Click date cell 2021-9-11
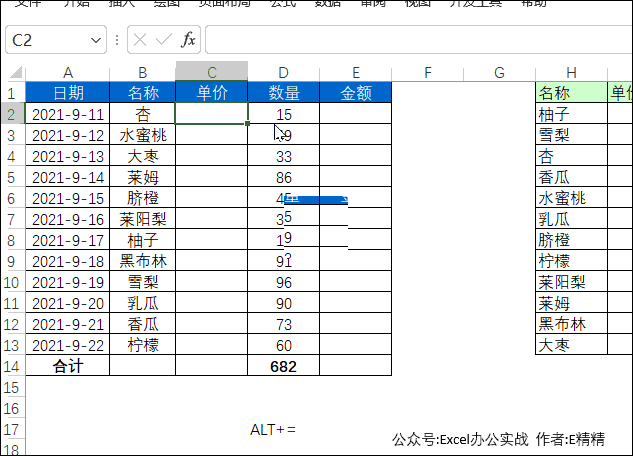 click(x=67, y=114)
